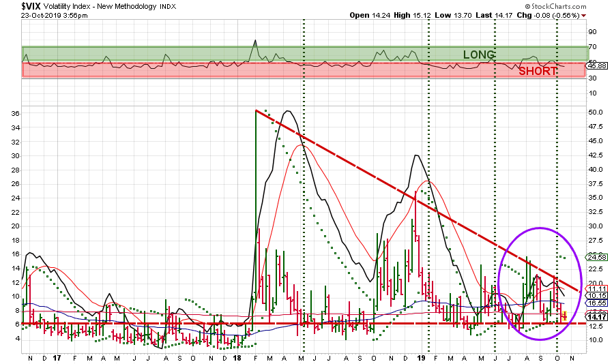Image resolution: width=614 pixels, height=364 pixels.
Task: Click the 17 year label on time axis
Action: tap(58, 357)
